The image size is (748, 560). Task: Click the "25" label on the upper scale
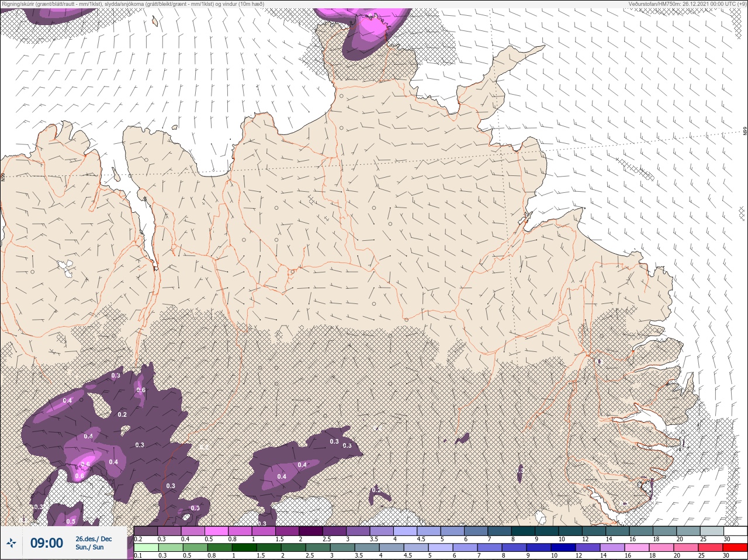tap(703, 539)
